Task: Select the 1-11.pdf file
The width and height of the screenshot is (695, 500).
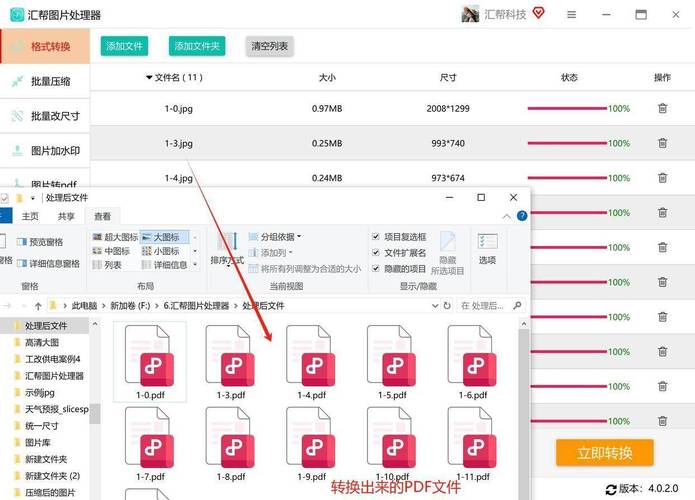Action: (473, 444)
